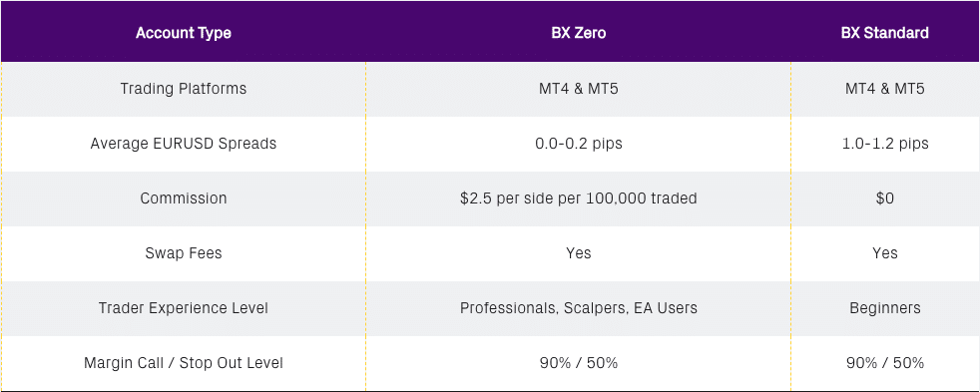Select Margin Call / Stop Out Level label
Viewport: 980px width, 392px height.
183,363
